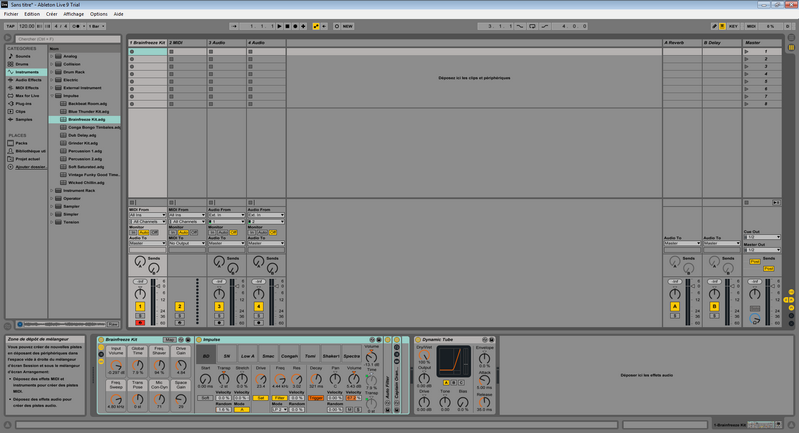The width and height of the screenshot is (799, 433).
Task: Open the Clips browser category
Action: point(20,112)
